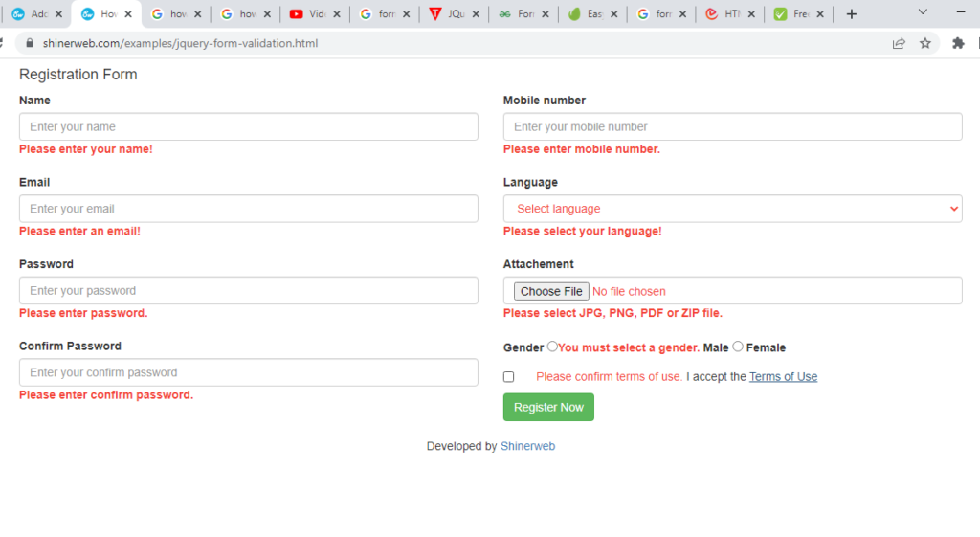Screen dimensions: 980x537
Task: Check the accept Terms of Use checkbox
Action: (508, 377)
